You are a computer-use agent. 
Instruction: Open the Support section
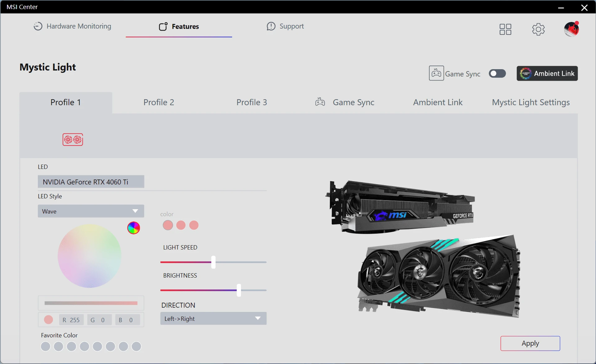285,26
